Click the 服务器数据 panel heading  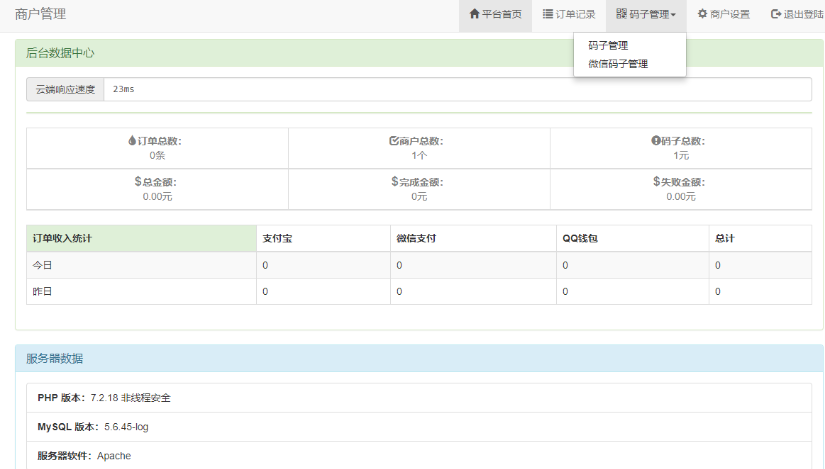pos(55,358)
